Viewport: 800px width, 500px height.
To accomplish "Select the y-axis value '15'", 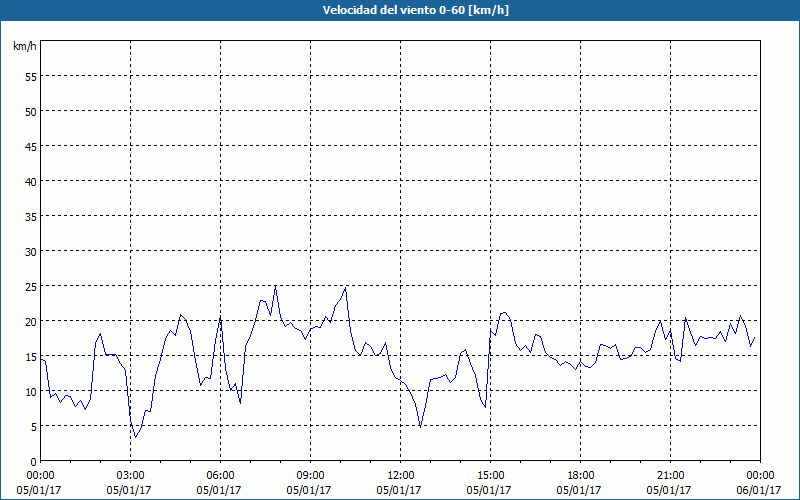I will [x=31, y=357].
